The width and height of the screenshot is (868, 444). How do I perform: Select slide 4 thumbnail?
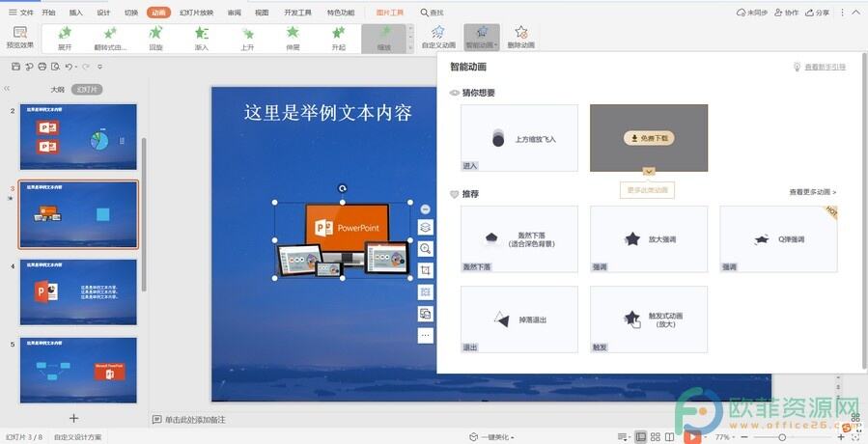pos(78,292)
